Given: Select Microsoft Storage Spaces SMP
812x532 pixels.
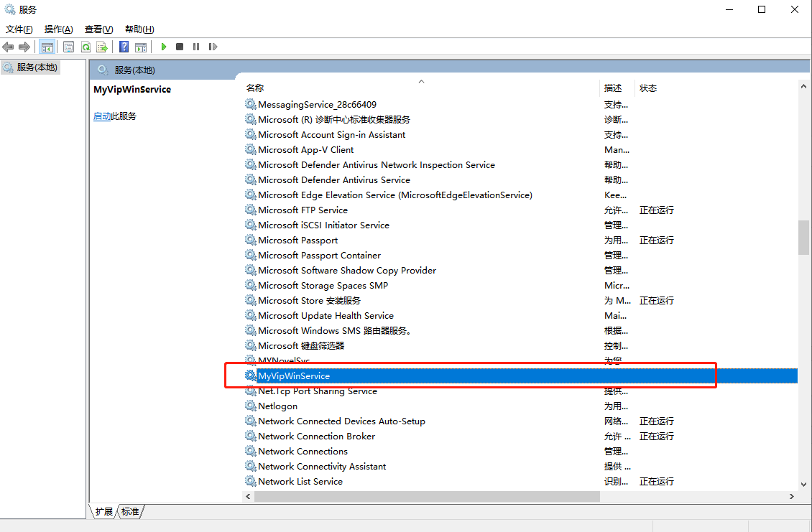Looking at the screenshot, I should point(520,285).
